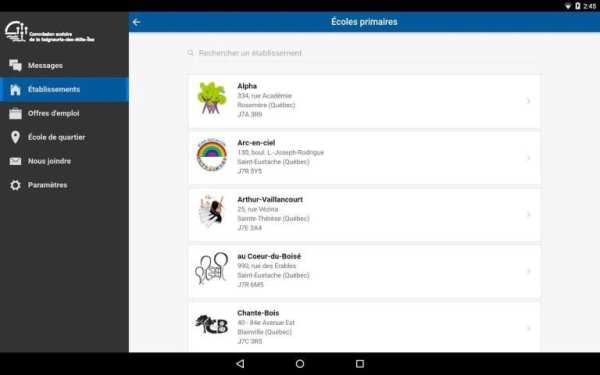Open the Chante-Bois school name
The height and width of the screenshot is (375, 600).
coord(258,313)
